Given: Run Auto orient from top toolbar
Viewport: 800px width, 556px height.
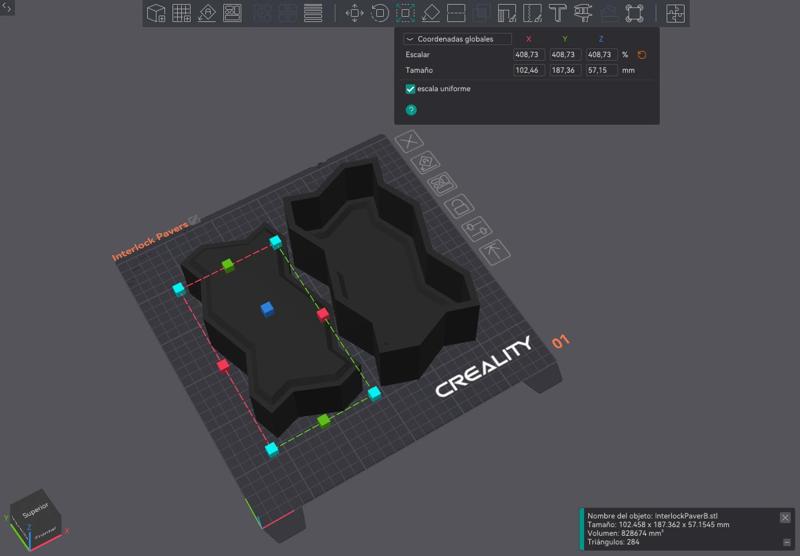Looking at the screenshot, I should coord(207,13).
